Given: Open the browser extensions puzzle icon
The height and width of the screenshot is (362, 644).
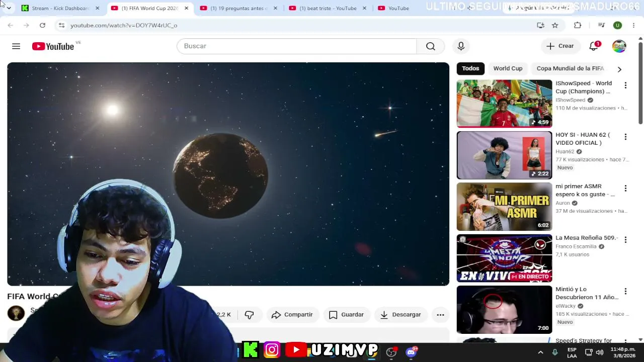Looking at the screenshot, I should 578,25.
